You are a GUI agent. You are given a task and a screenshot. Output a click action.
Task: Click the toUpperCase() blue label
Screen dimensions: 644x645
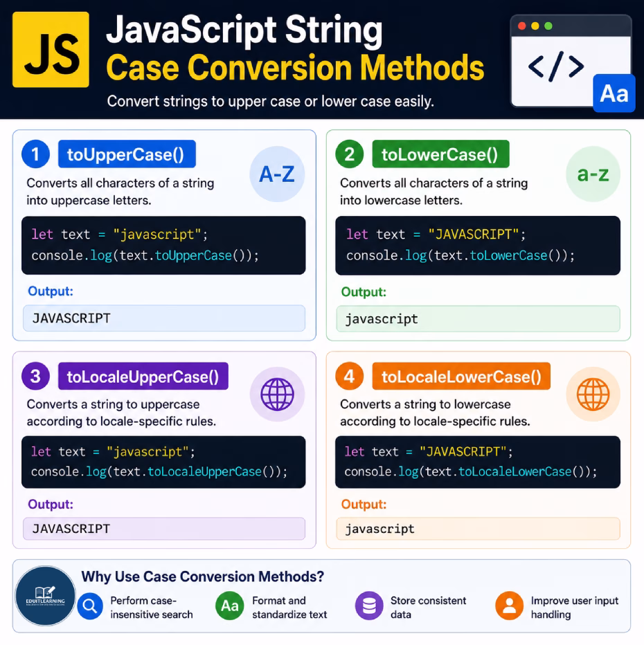coord(127,154)
